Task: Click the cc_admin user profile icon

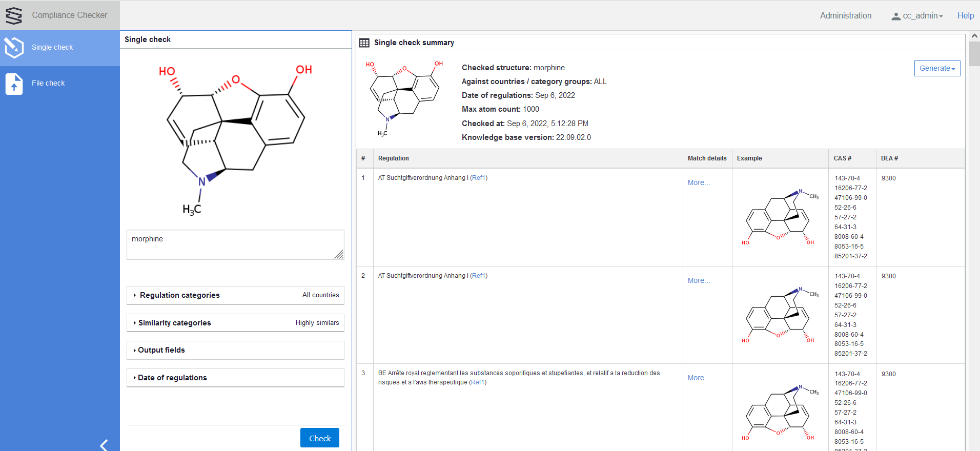Action: tap(895, 16)
